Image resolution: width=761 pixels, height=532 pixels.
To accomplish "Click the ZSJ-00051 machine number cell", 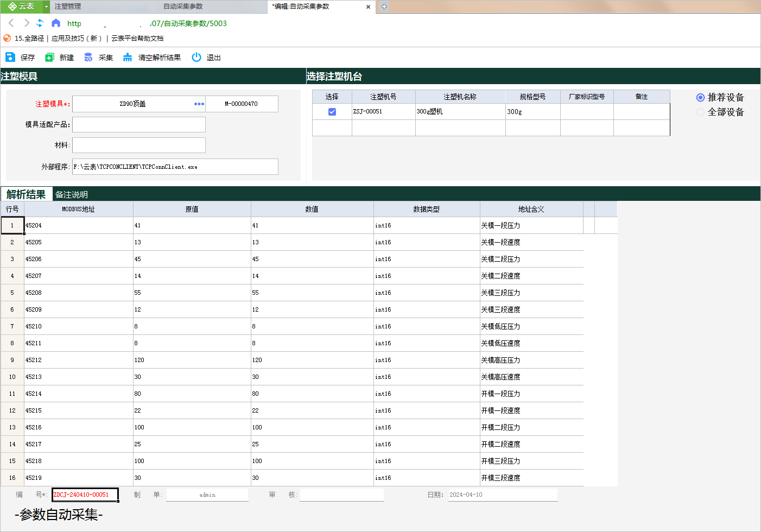I will pyautogui.click(x=384, y=112).
